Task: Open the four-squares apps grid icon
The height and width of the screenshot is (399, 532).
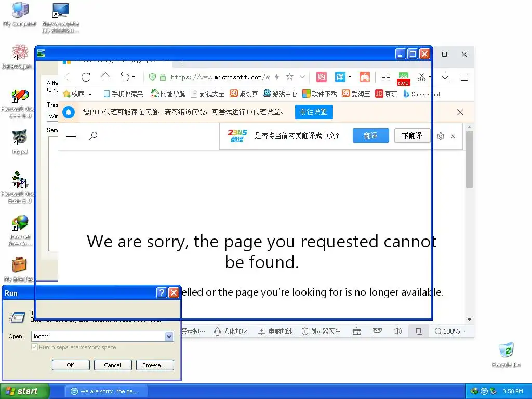Action: pos(386,77)
